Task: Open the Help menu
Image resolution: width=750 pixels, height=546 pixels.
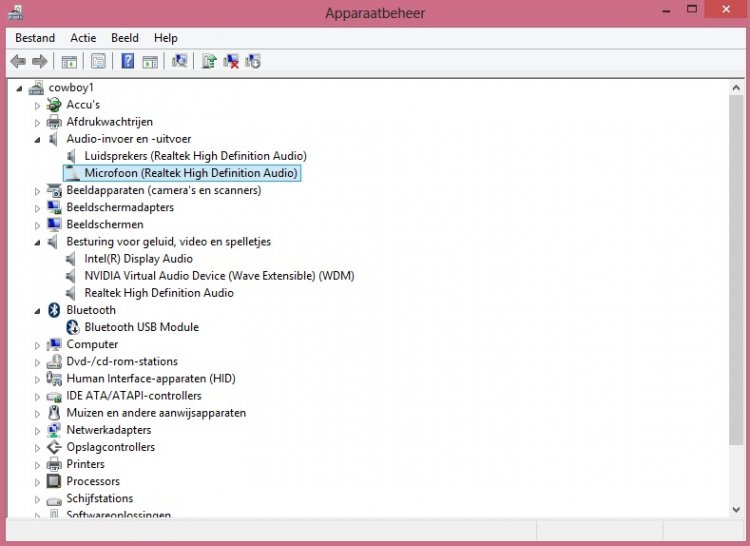Action: [165, 38]
